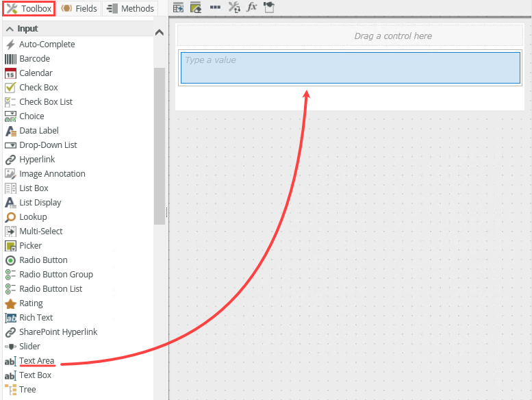Select the SharePoint Hyperlink icon
Viewport: 532px width, 400px height.
10,332
